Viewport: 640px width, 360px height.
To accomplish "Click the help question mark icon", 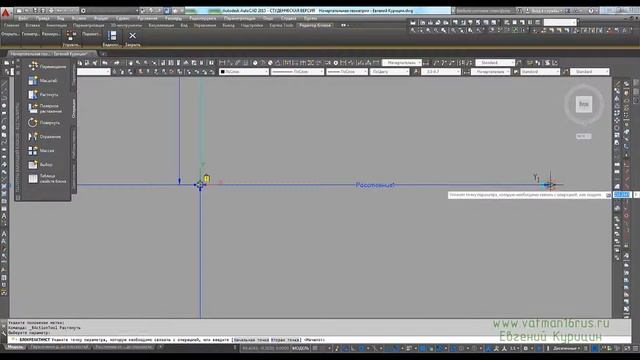I will (x=591, y=11).
